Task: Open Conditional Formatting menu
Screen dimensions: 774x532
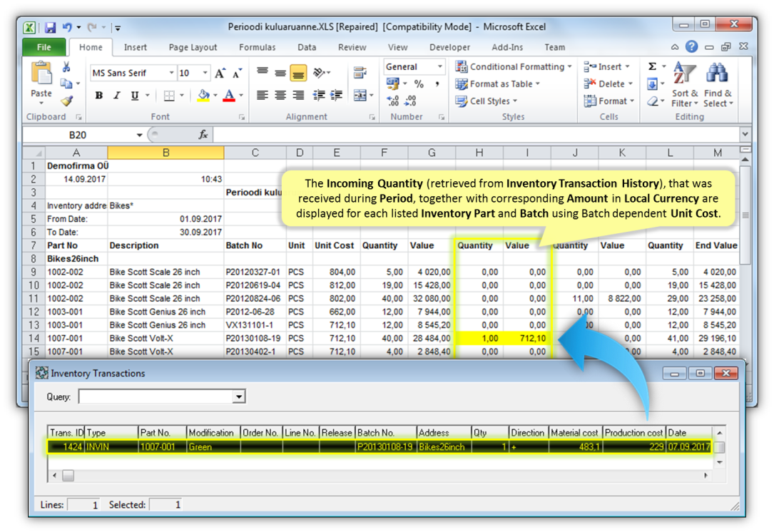Action: pos(514,66)
